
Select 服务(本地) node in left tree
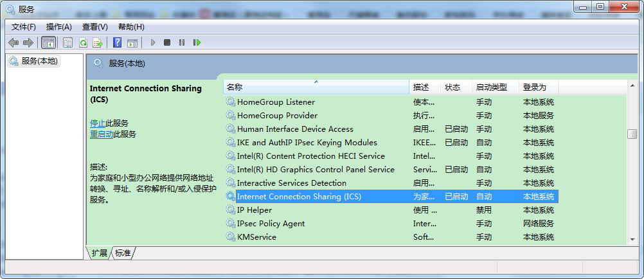point(33,61)
